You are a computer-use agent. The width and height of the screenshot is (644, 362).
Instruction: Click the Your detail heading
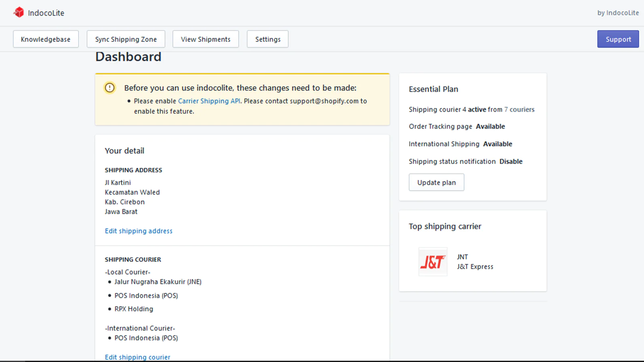click(x=124, y=151)
